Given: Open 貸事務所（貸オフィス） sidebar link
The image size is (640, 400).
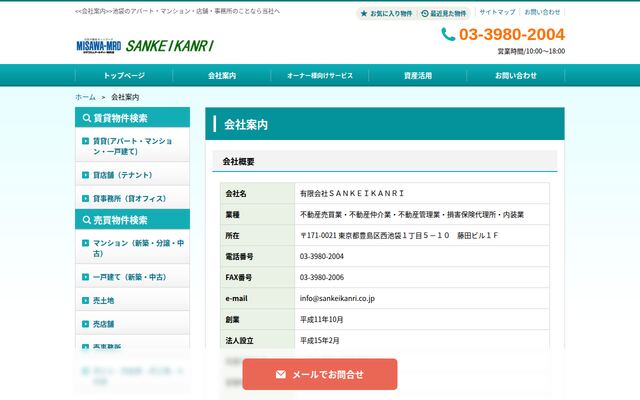Looking at the screenshot, I should 133,198.
